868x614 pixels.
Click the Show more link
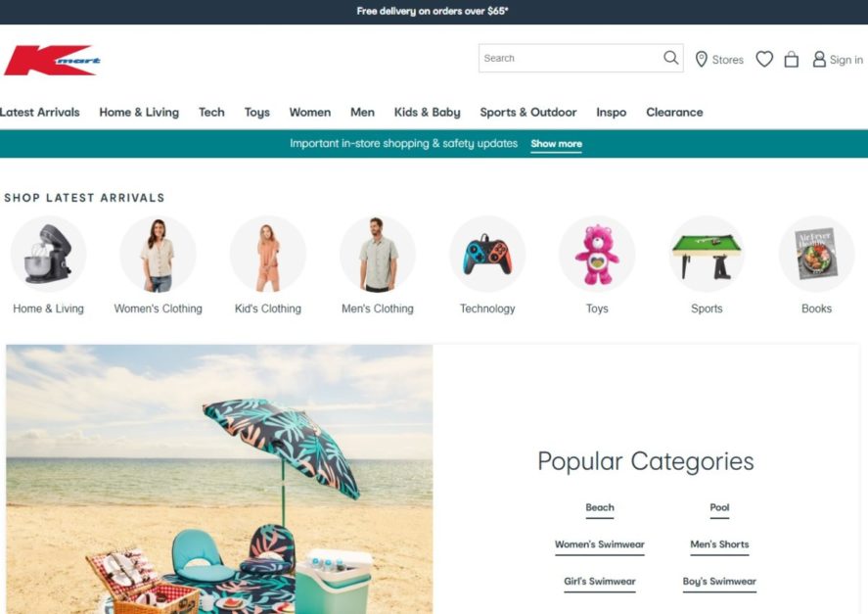557,144
